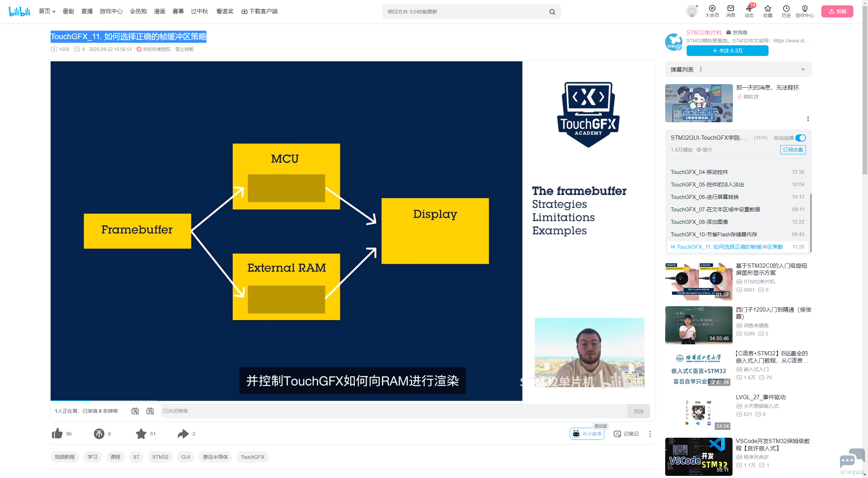This screenshot has width=868, height=478.
Task: Click the search magnifier icon
Action: point(552,12)
